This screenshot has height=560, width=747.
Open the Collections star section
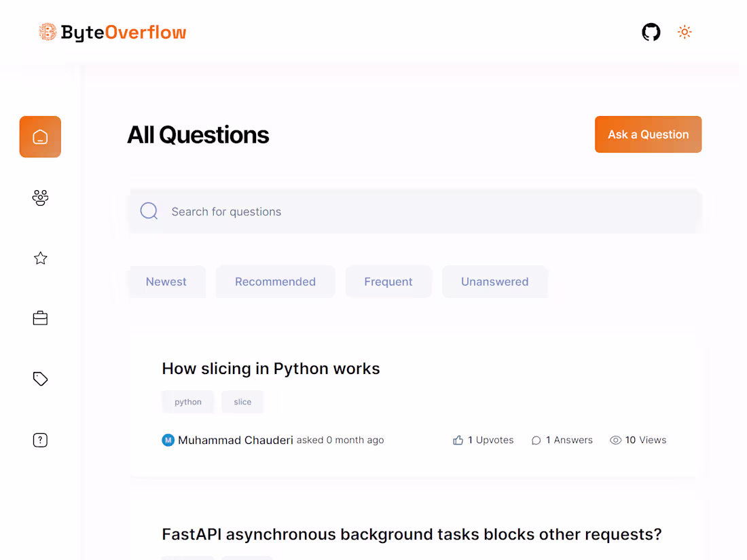pos(40,258)
